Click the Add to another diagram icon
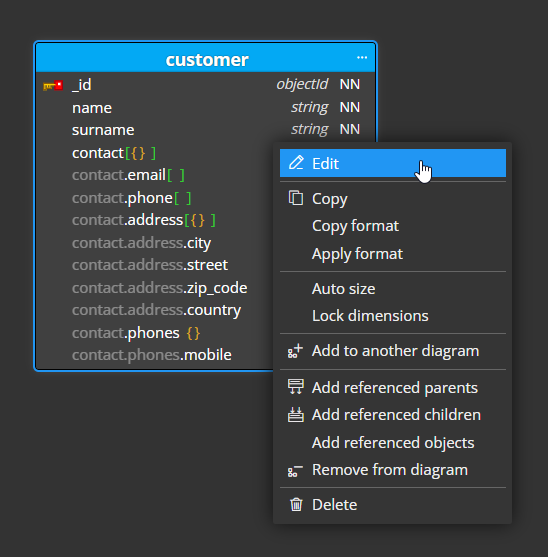 pos(295,351)
